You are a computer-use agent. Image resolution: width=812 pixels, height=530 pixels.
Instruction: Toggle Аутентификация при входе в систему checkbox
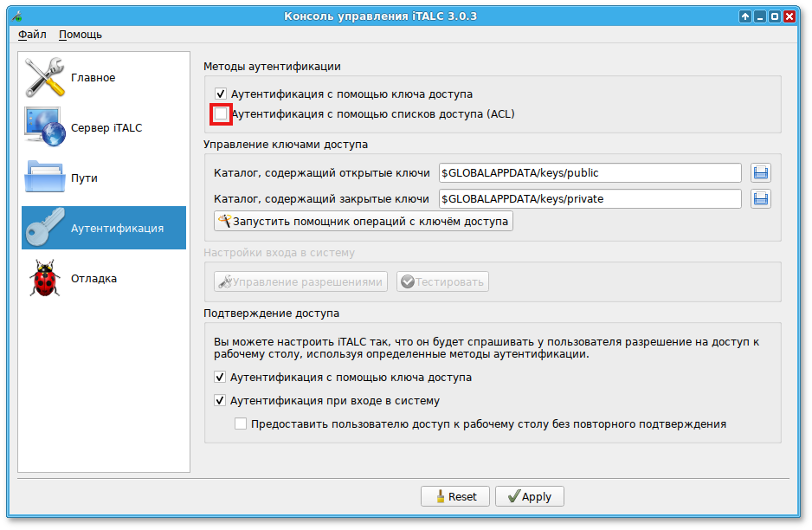[x=220, y=400]
